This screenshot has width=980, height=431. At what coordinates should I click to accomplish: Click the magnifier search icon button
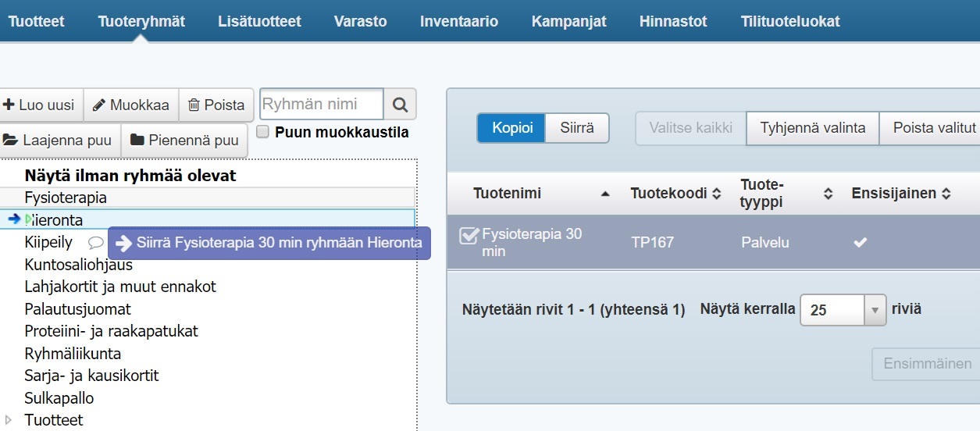(400, 104)
